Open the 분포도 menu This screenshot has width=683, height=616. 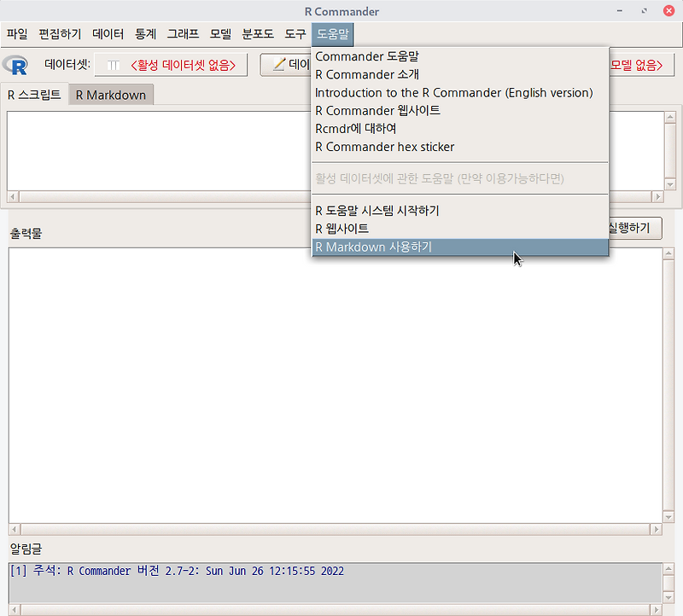(260, 33)
